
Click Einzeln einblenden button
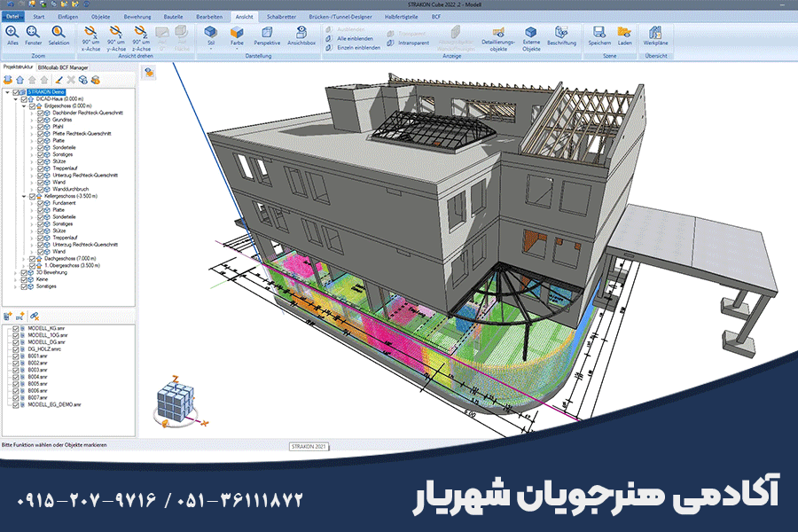[x=357, y=47]
